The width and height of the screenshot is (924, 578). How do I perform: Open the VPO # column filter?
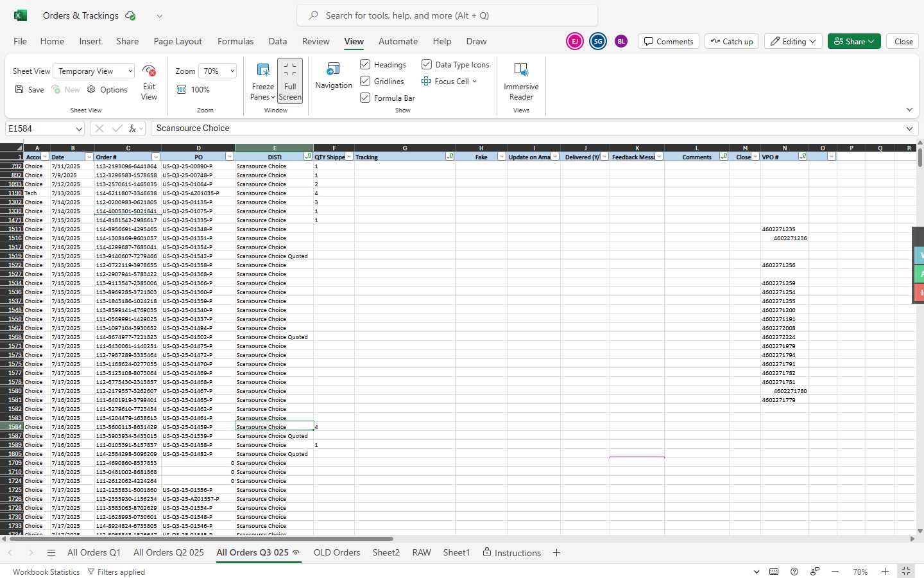803,157
